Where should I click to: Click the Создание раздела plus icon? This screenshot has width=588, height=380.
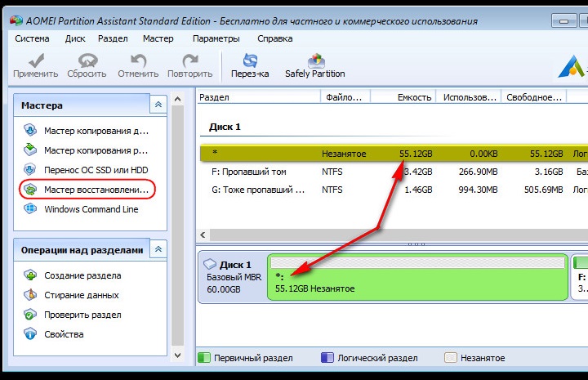tap(30, 275)
